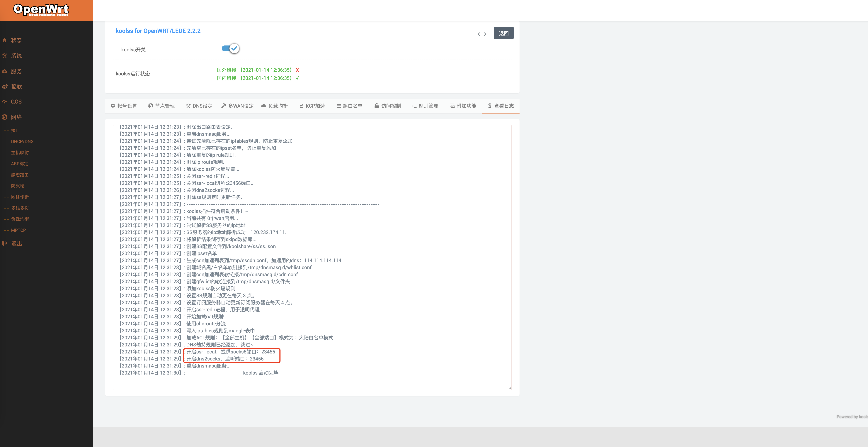Click the gear icon on 帐号设置 tab
Image resolution: width=868 pixels, height=447 pixels.
pos(113,106)
